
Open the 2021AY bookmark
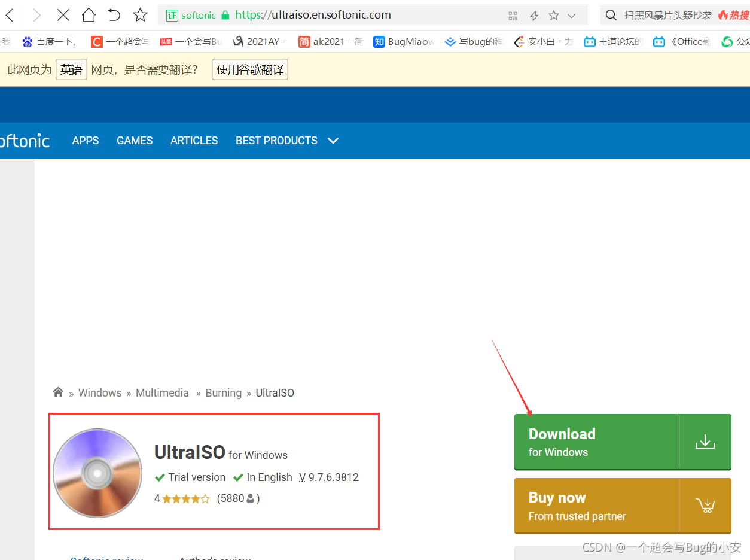click(260, 42)
